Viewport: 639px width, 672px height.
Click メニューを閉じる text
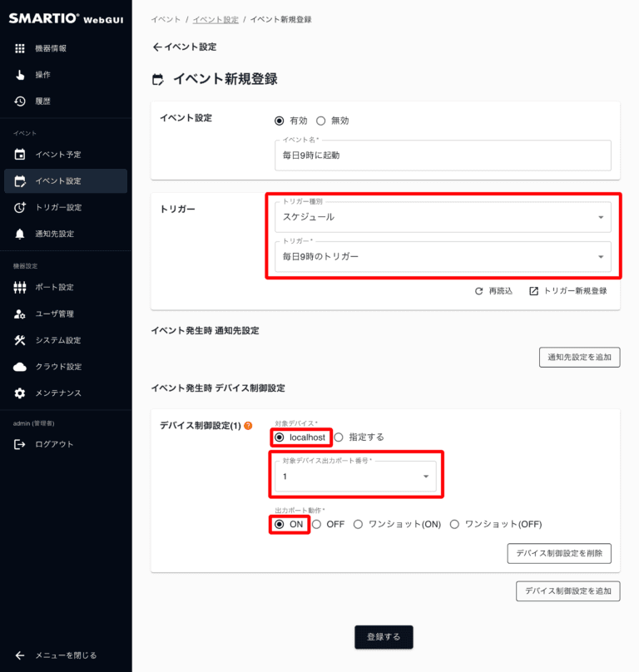pos(66,655)
